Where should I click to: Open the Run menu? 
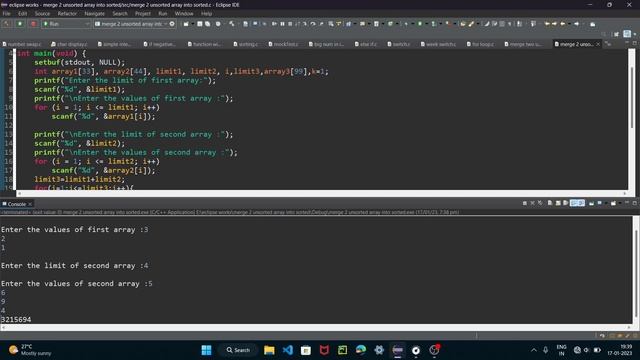pyautogui.click(x=162, y=13)
